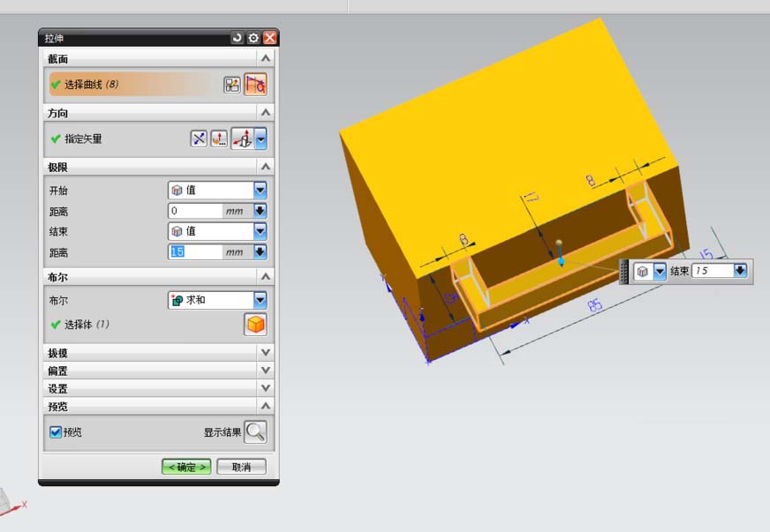Open the 布尔 求和 dropdown
Screen dimensions: 770x532
click(x=259, y=300)
